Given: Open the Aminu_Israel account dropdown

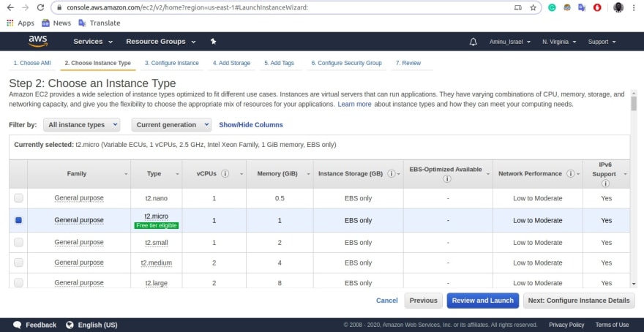Looking at the screenshot, I should [509, 42].
